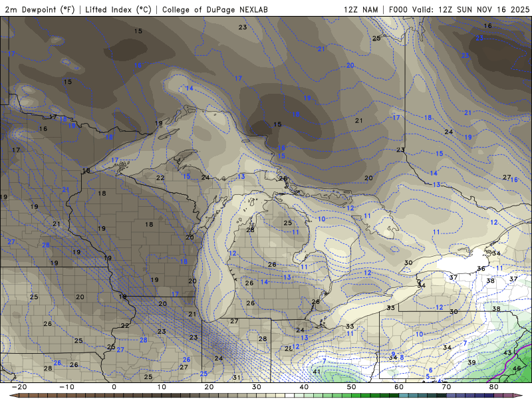532x399 pixels.
Task: Click the 40 label on the color scale
Action: 304,387
